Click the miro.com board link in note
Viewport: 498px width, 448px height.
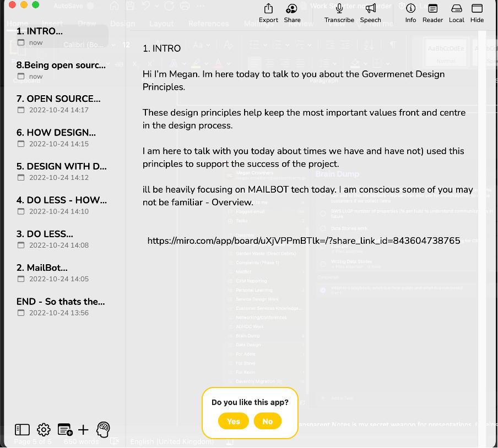pyautogui.click(x=304, y=241)
